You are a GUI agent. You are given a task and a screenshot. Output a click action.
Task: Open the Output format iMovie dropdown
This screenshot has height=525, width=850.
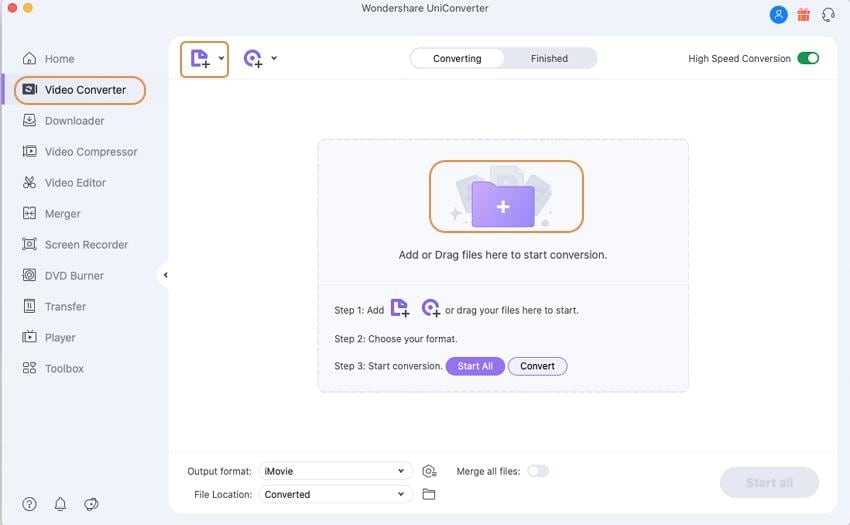pos(335,471)
